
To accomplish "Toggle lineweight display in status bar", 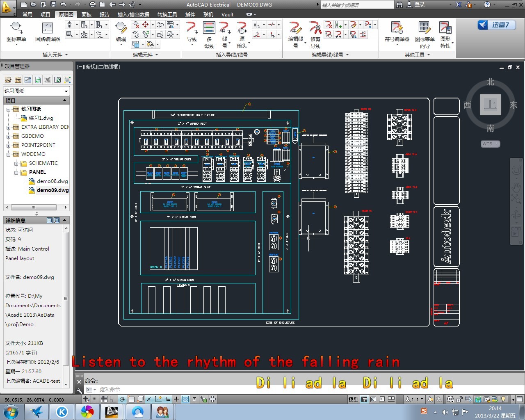I will coord(176,399).
